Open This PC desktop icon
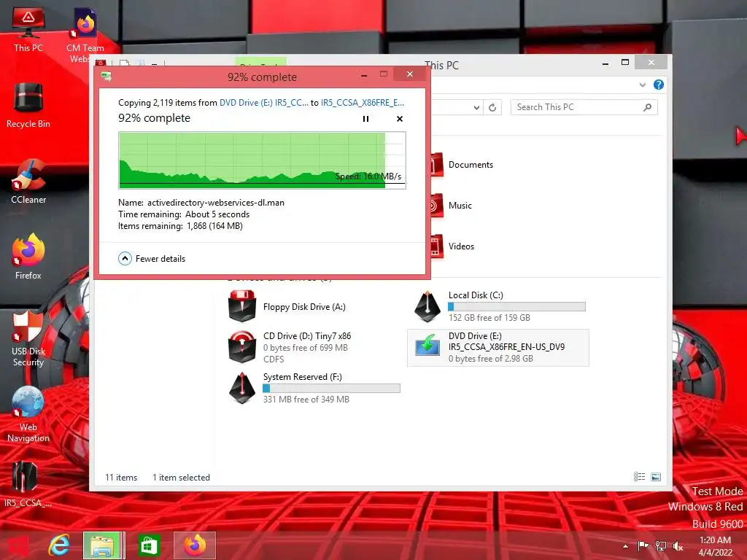Viewport: 747px width, 560px height. pyautogui.click(x=28, y=29)
